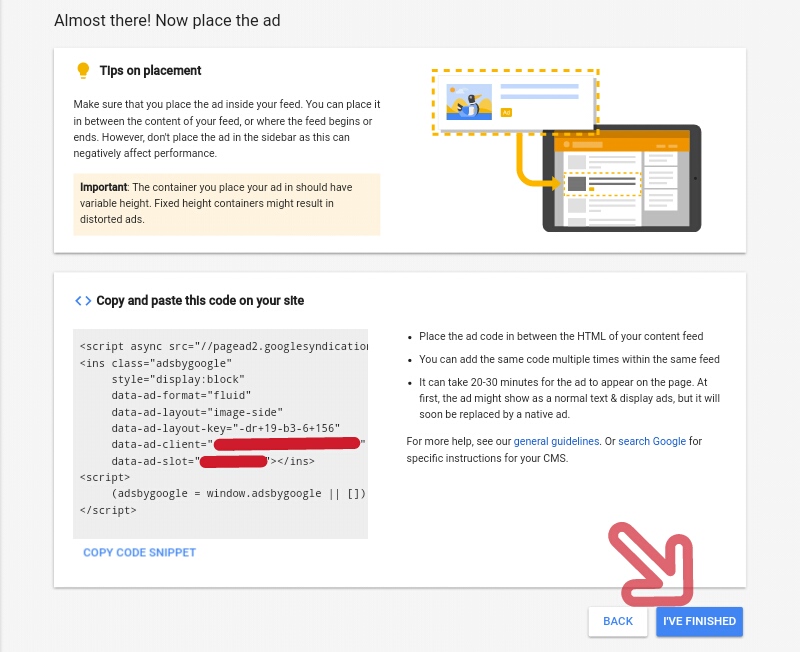Click the 'add the same code multiple times' bullet

[569, 359]
